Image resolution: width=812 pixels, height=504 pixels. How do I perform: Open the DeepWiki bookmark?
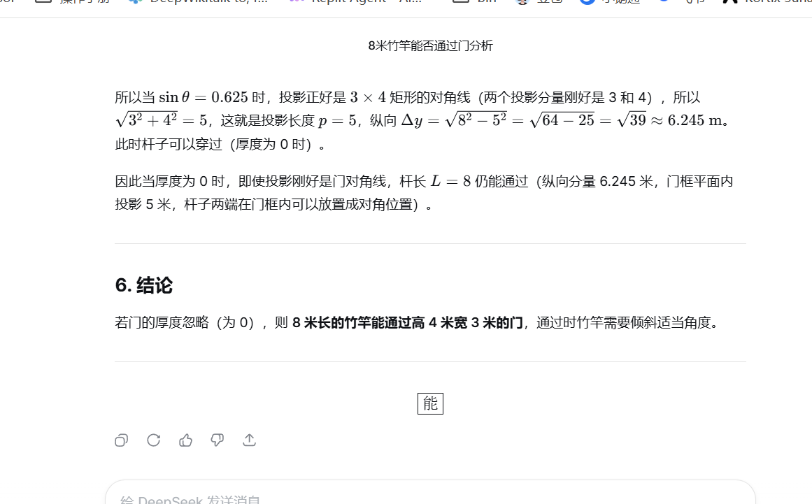[199, 1]
